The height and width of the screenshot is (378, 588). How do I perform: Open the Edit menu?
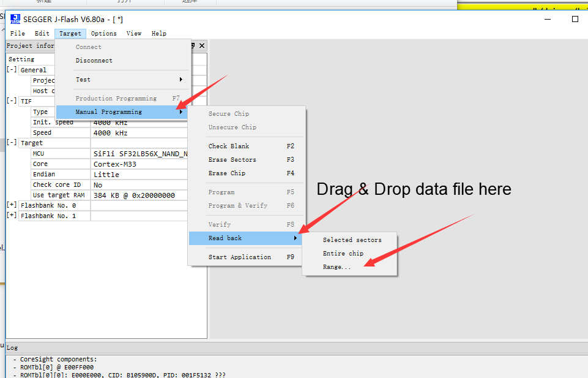42,34
